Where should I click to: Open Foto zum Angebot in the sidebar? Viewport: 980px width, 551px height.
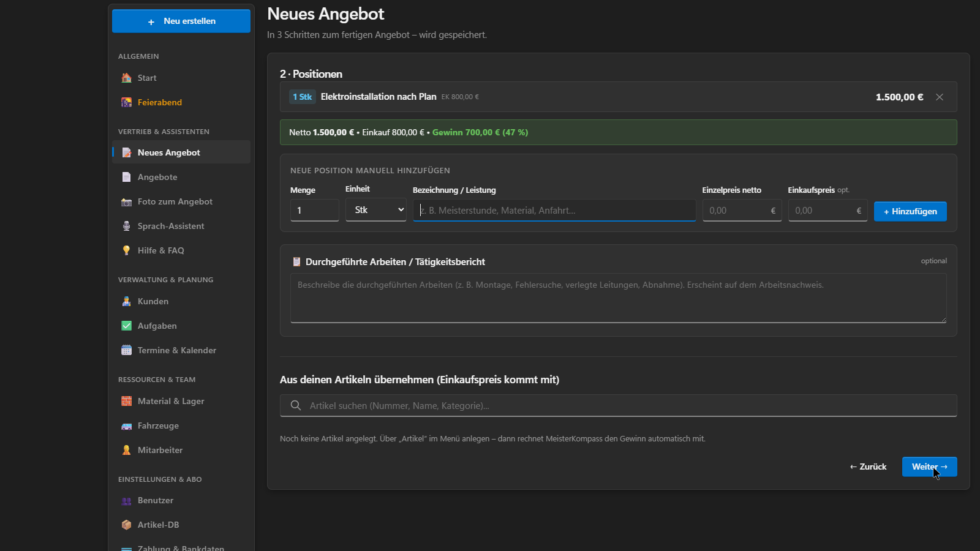181,201
